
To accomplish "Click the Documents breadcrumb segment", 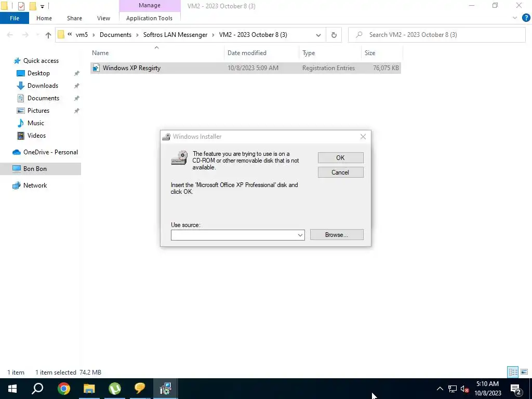I will [x=115, y=35].
